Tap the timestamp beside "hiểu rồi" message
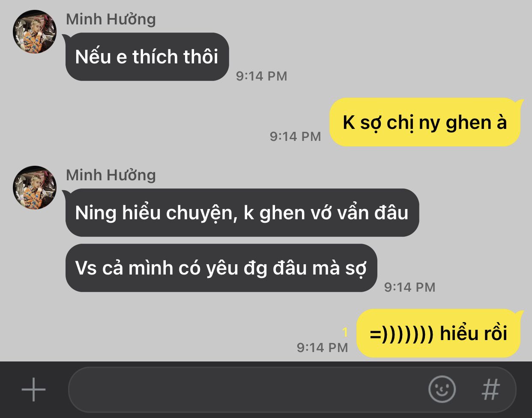 click(322, 347)
